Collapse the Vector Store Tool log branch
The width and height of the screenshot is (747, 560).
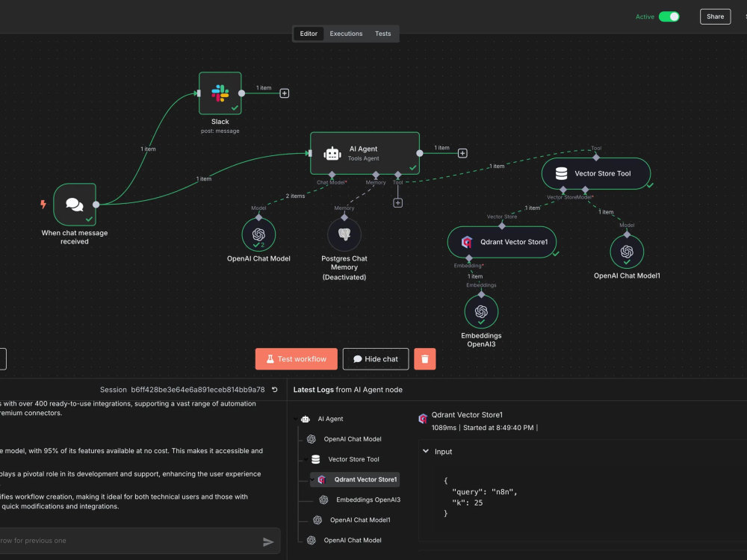pyautogui.click(x=306, y=459)
